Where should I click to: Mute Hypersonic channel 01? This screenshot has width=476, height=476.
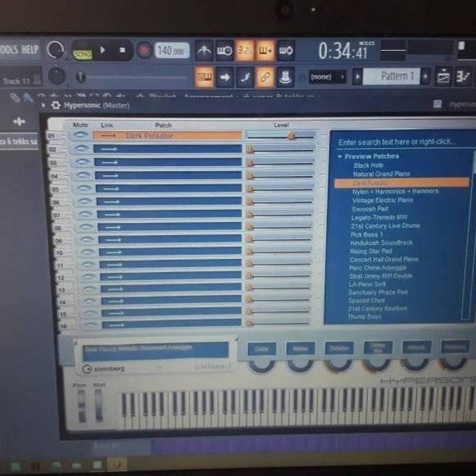point(81,136)
